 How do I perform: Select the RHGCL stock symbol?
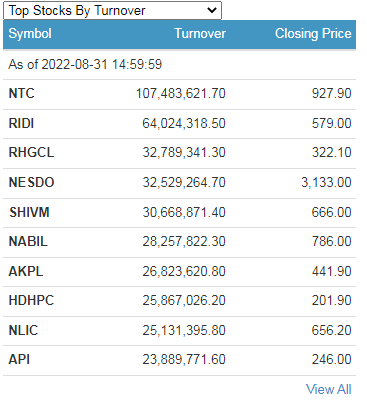coord(31,153)
